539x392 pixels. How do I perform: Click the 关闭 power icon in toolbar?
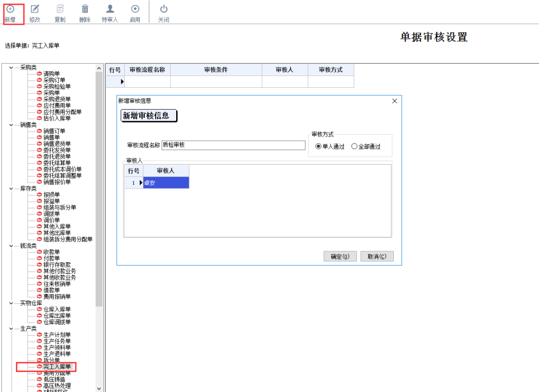tap(164, 9)
